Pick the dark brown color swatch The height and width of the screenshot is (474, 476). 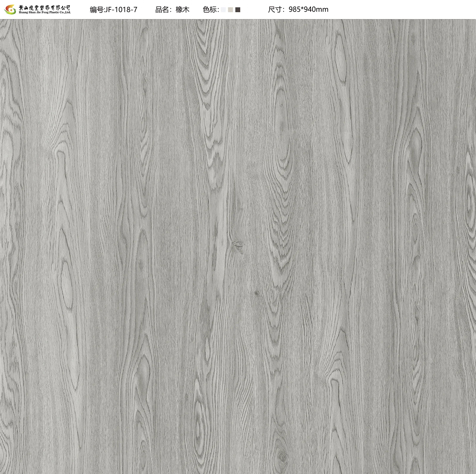[x=238, y=10]
